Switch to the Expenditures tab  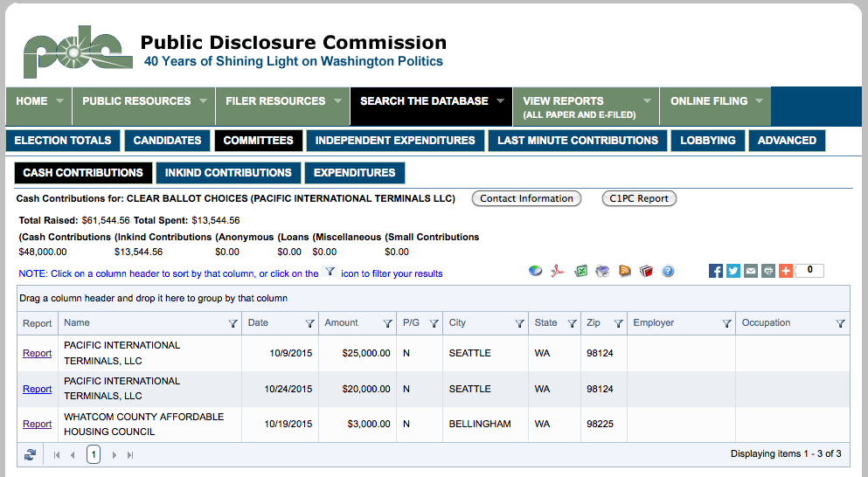point(354,173)
